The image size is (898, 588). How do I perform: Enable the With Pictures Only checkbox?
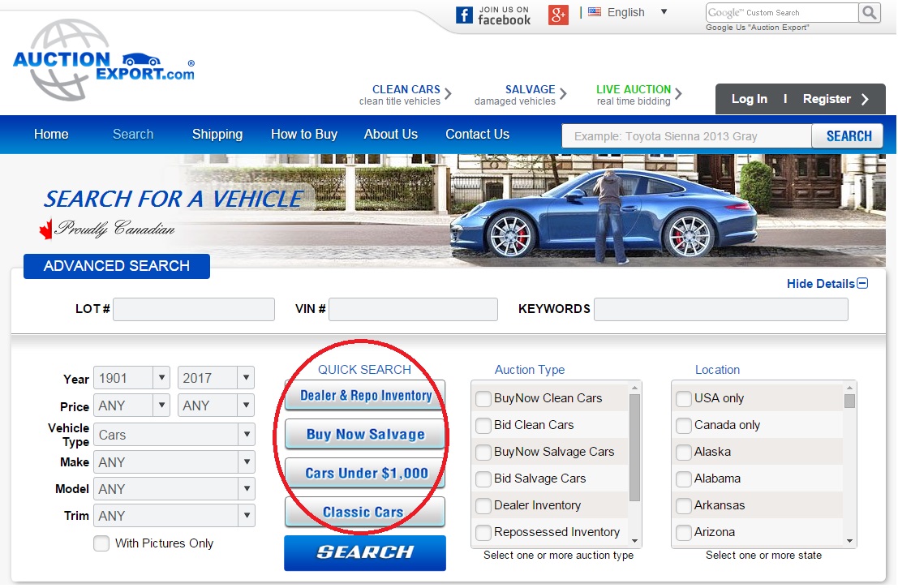click(101, 543)
